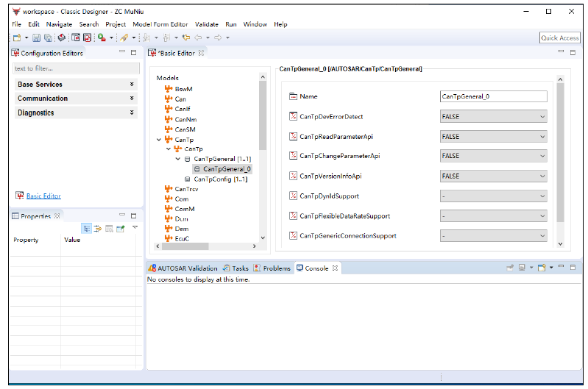Open the Window menu
This screenshot has height=389, width=588.
(255, 24)
